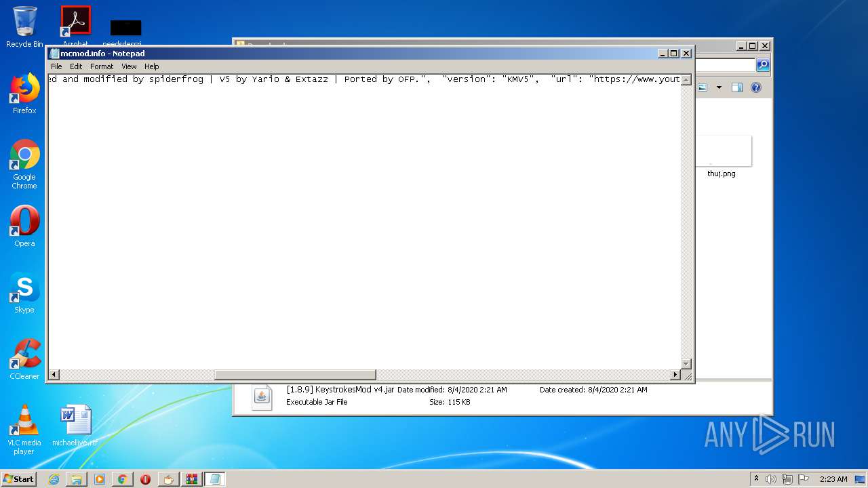Screen dimensions: 868x488
Task: Close the Explorer window
Action: pyautogui.click(x=765, y=45)
